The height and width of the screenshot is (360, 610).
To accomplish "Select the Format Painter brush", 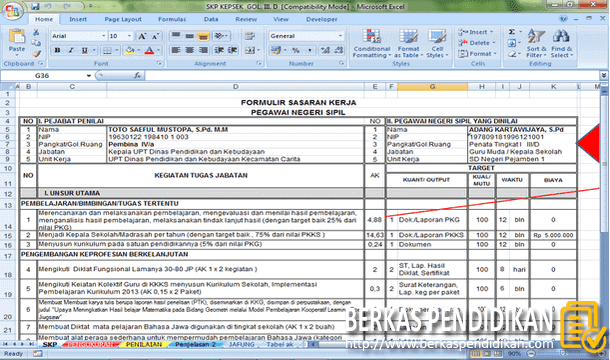I will 36,53.
